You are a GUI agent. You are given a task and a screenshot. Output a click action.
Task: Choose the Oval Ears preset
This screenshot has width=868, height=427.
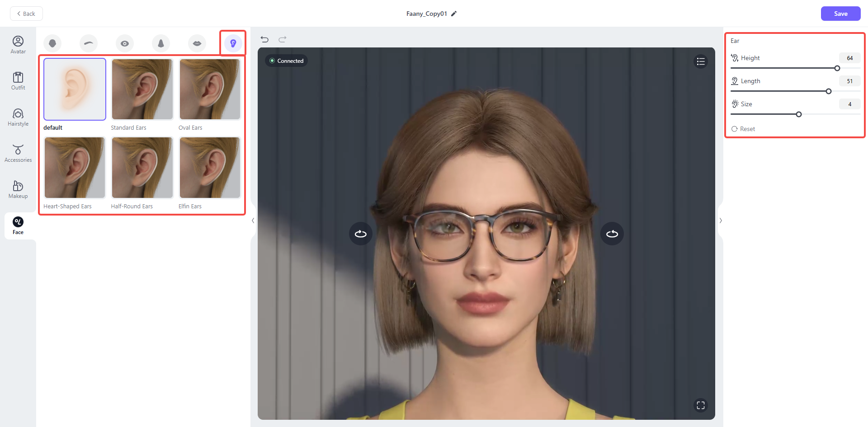[x=210, y=89]
